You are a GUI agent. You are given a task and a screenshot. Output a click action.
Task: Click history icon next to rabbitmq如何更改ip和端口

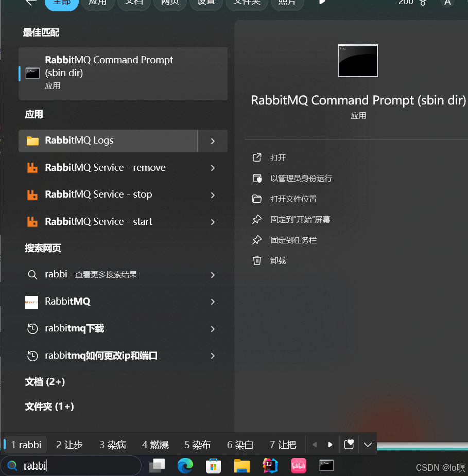click(32, 356)
